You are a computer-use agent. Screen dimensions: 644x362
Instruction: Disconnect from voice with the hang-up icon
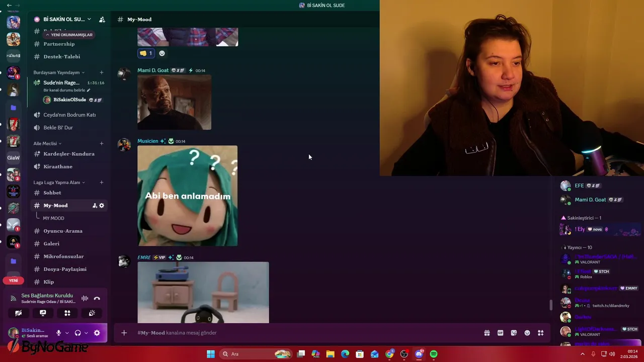(97, 299)
